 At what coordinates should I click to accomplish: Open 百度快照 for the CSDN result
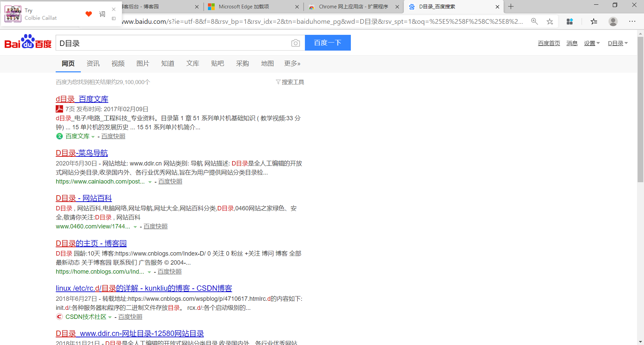(130, 317)
